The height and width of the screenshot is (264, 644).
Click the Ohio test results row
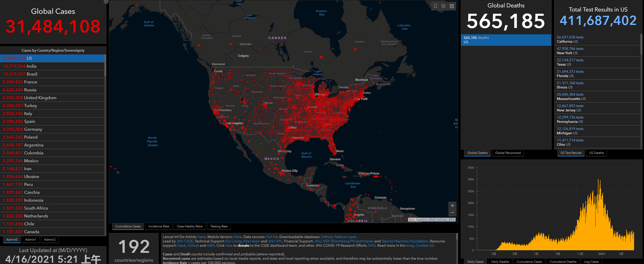597,142
